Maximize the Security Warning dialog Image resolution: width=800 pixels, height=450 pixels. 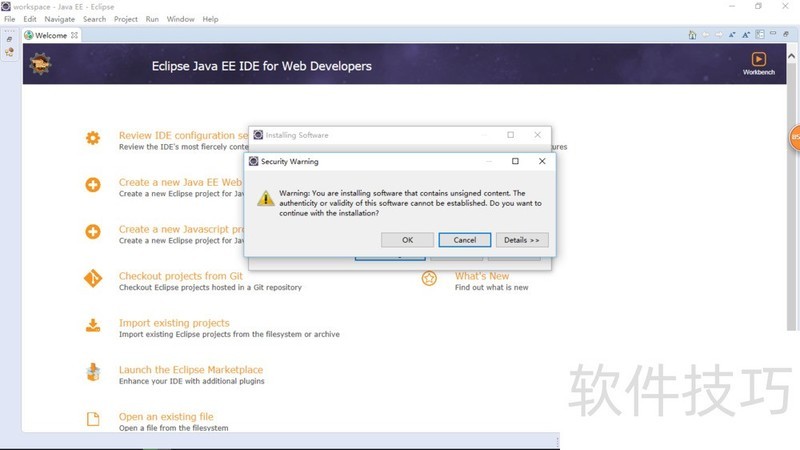[515, 161]
